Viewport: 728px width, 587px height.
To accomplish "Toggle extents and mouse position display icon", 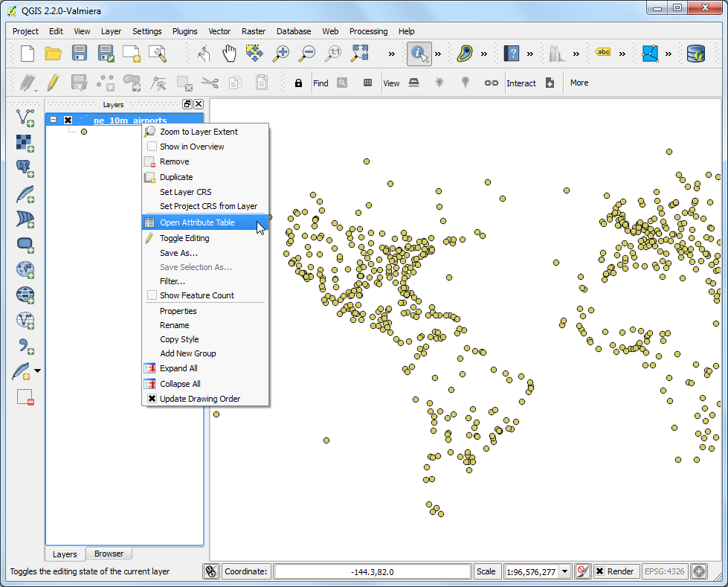I will point(210,571).
